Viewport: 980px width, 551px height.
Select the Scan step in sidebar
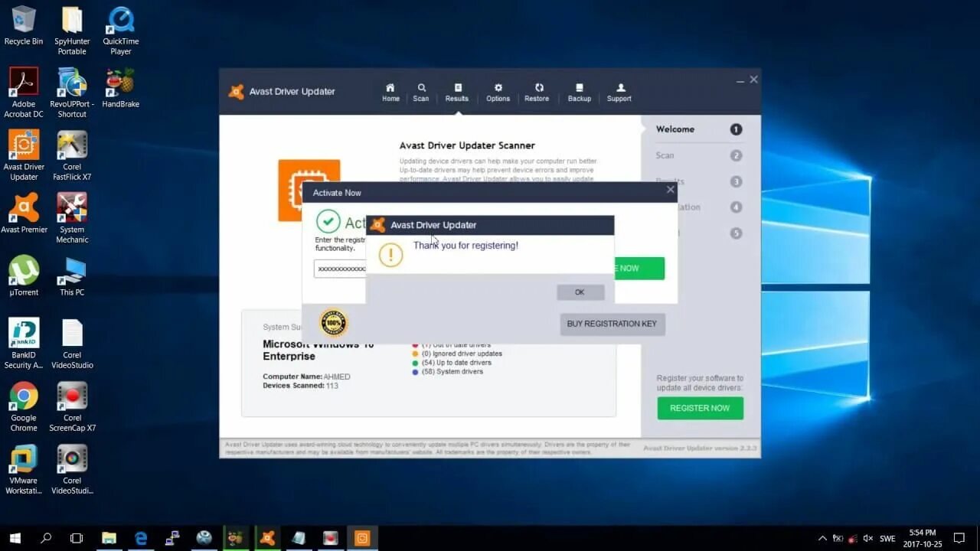(x=665, y=155)
